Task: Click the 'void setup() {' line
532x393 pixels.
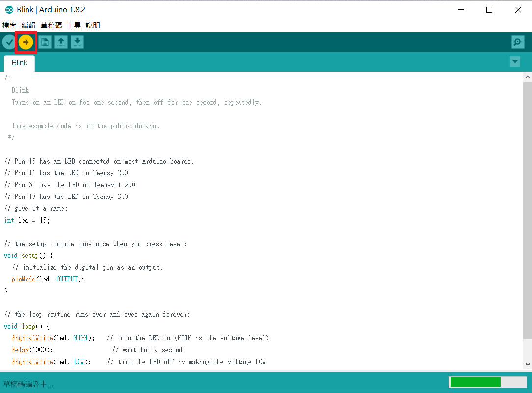Action: (x=28, y=255)
